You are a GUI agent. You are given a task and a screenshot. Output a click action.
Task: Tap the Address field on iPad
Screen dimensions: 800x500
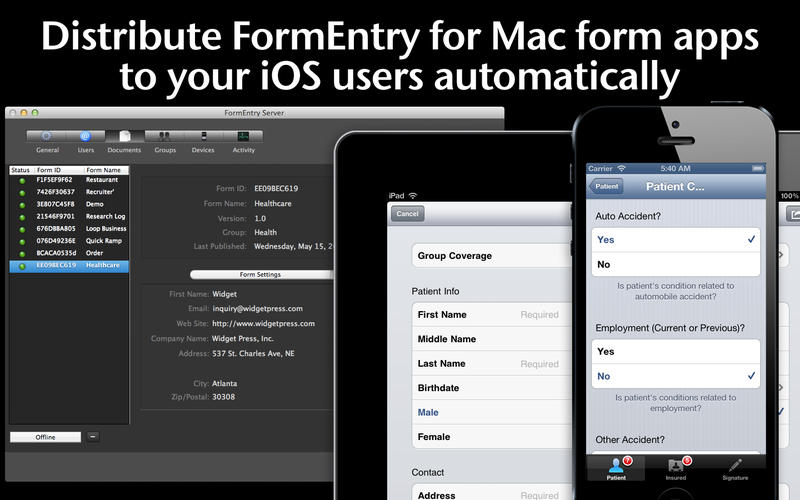(x=491, y=493)
